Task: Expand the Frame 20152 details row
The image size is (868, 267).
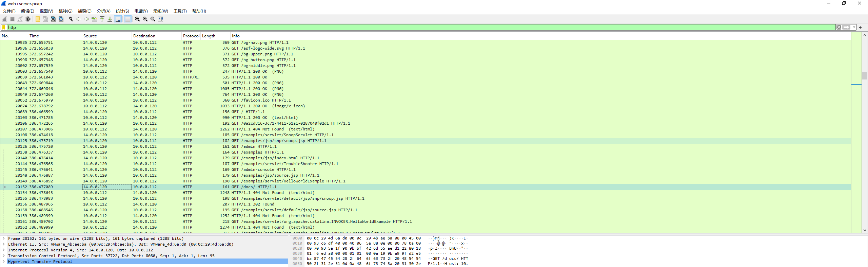Action: point(4,238)
